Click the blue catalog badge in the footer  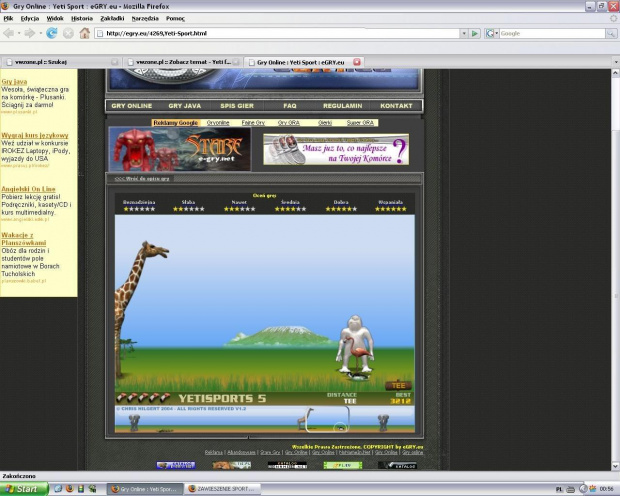[176, 465]
